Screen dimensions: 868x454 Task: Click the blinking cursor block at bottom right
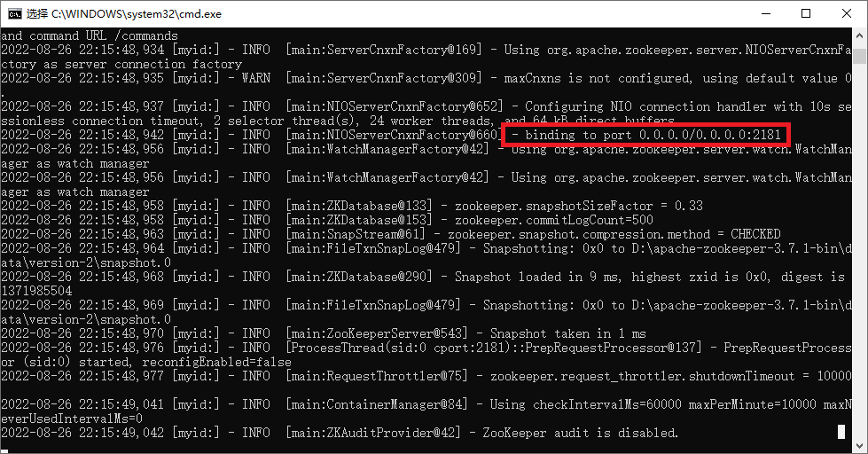pyautogui.click(x=841, y=432)
